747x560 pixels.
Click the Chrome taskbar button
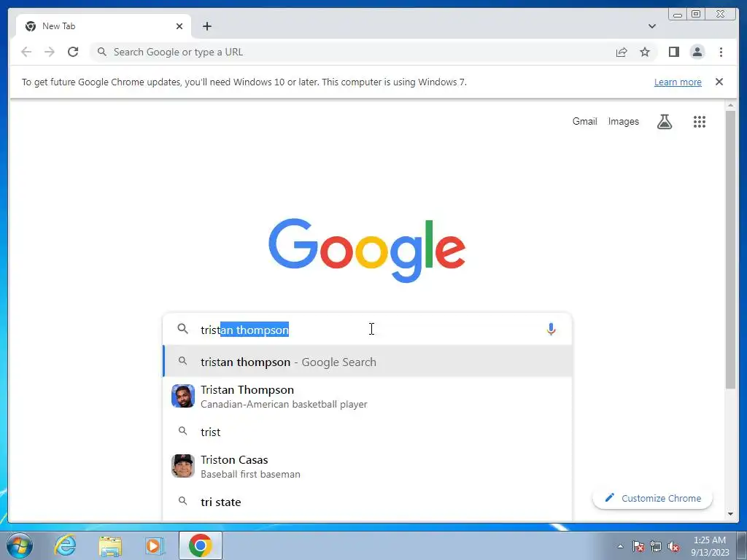[201, 545]
